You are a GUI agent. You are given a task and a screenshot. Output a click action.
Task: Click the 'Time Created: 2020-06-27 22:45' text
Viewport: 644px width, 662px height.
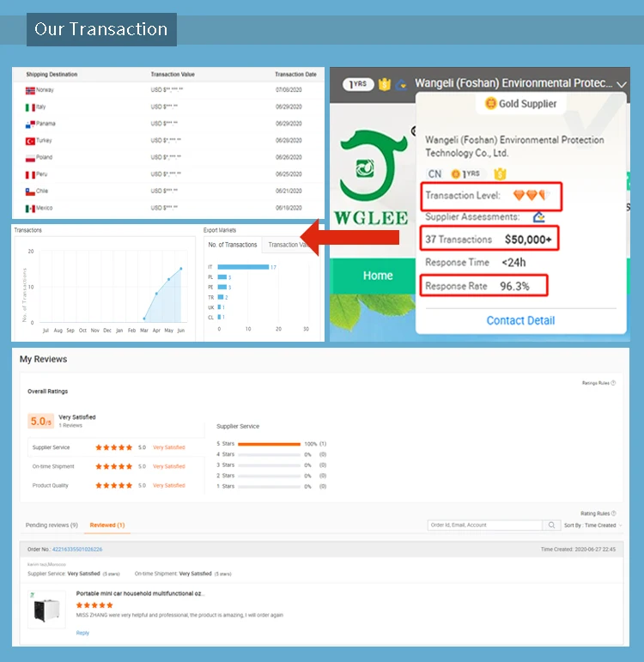click(578, 550)
